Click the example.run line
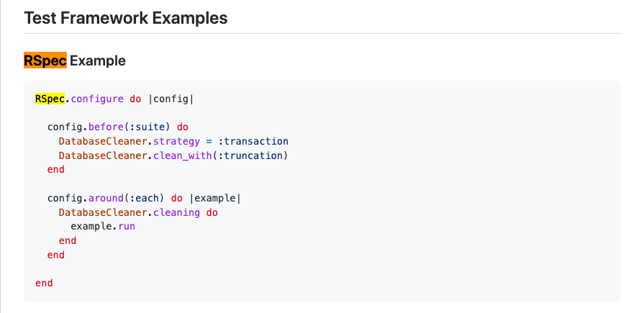This screenshot has width=644, height=313. pyautogui.click(x=103, y=226)
